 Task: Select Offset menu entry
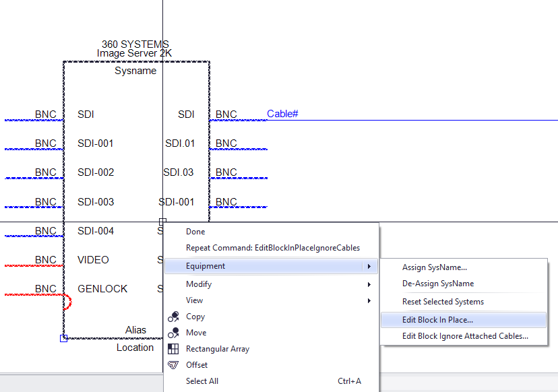click(x=271, y=365)
